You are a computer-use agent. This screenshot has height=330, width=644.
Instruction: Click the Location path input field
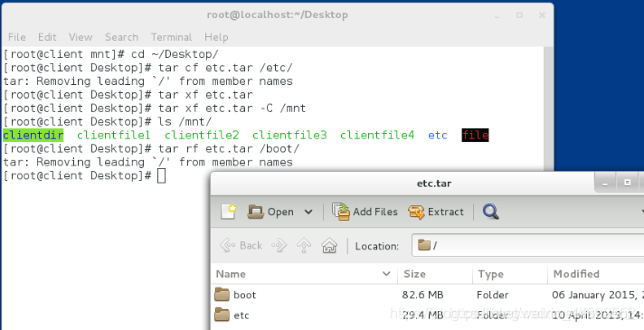click(527, 245)
